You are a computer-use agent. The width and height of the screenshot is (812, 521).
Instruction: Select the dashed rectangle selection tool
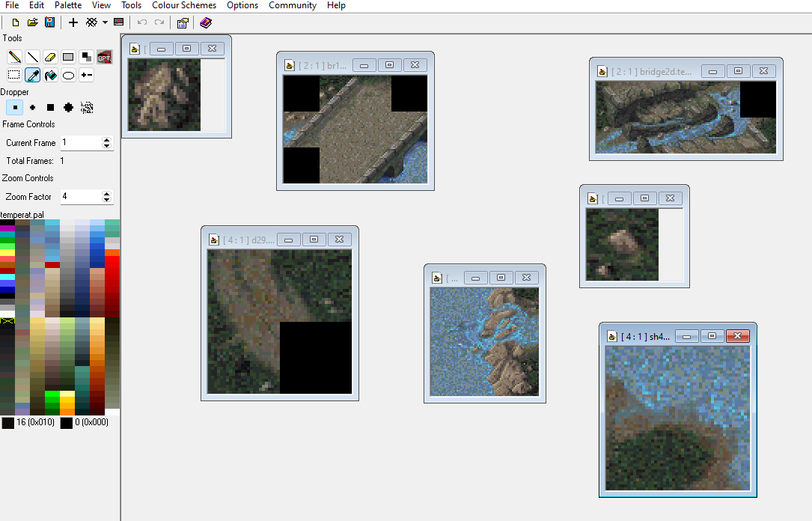(x=14, y=75)
